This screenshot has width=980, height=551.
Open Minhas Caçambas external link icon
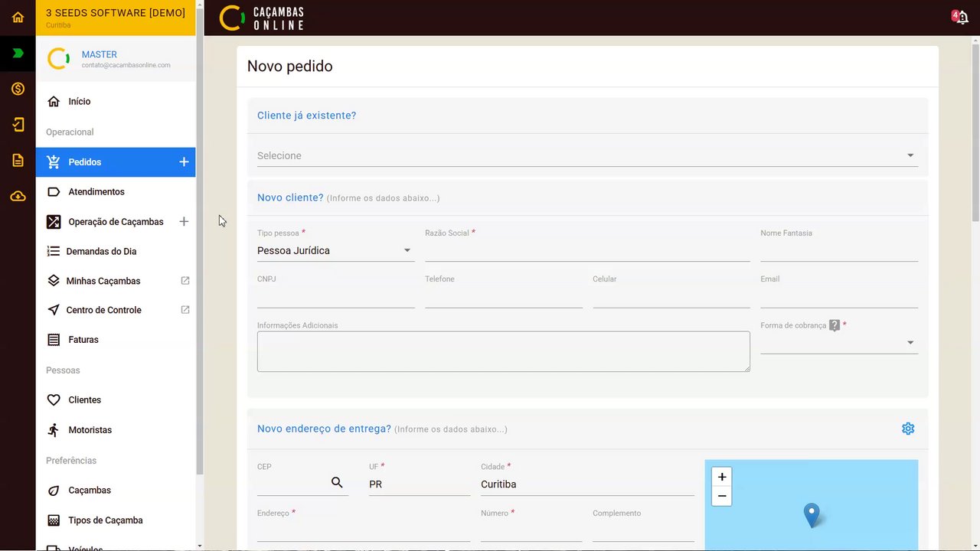tap(185, 281)
